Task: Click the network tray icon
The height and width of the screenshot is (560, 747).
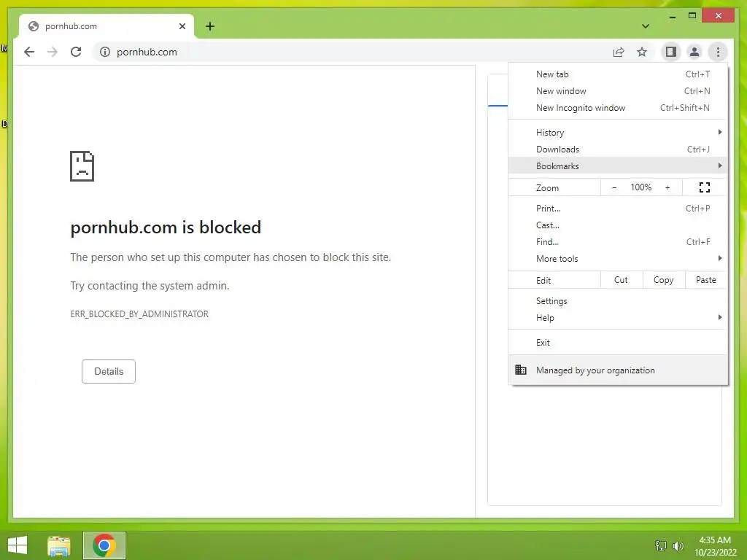Action: pyautogui.click(x=661, y=545)
